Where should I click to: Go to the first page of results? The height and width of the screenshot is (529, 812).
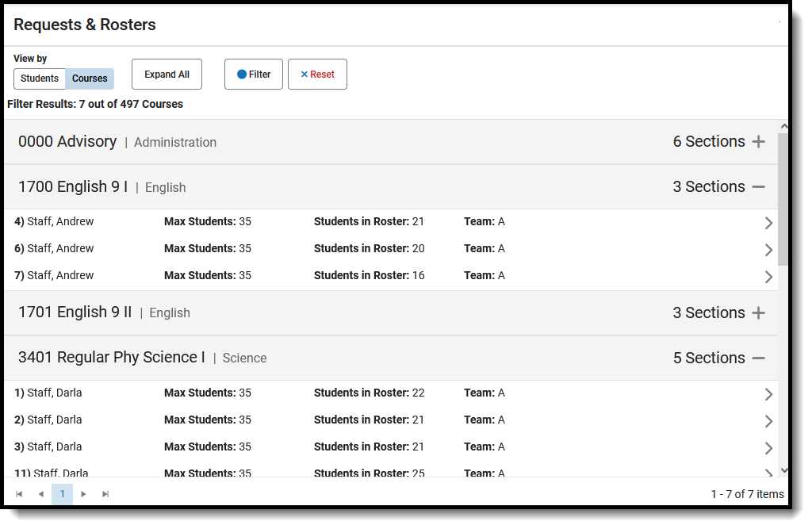pos(19,494)
